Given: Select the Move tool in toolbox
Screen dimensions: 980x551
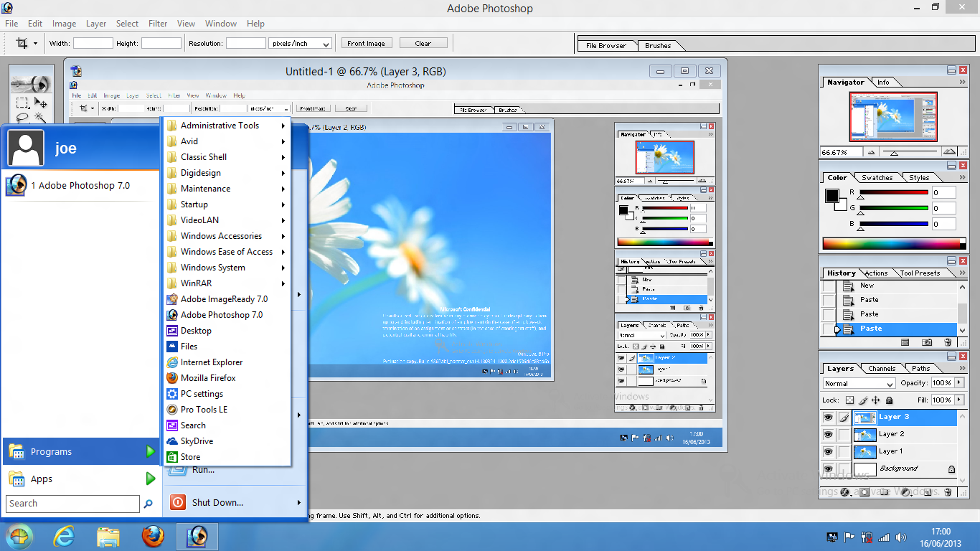Looking at the screenshot, I should (41, 103).
